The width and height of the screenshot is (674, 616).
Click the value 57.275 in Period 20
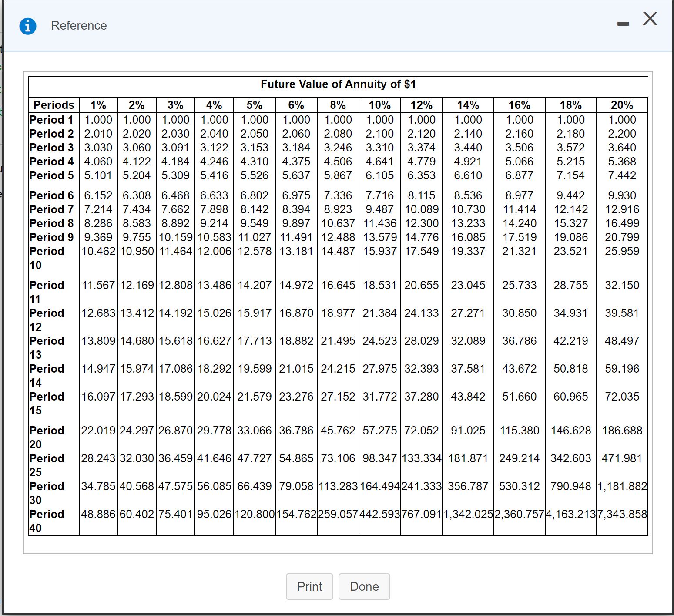point(380,431)
